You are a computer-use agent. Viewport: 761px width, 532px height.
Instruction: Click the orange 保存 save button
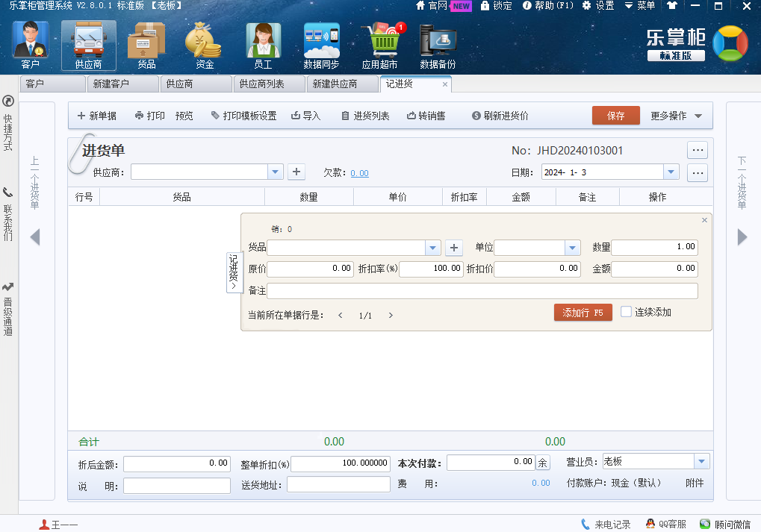click(x=615, y=116)
